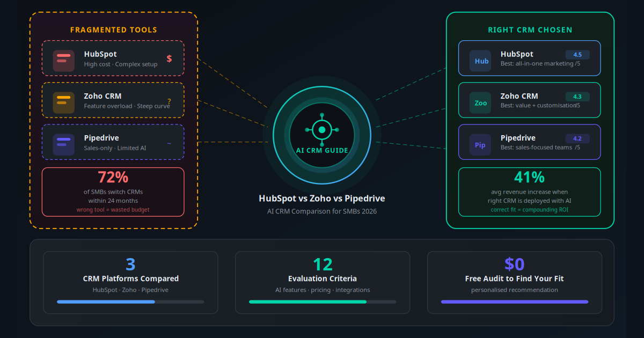Click the red dollar sign on HubSpot card
644x338 pixels.
(x=169, y=58)
